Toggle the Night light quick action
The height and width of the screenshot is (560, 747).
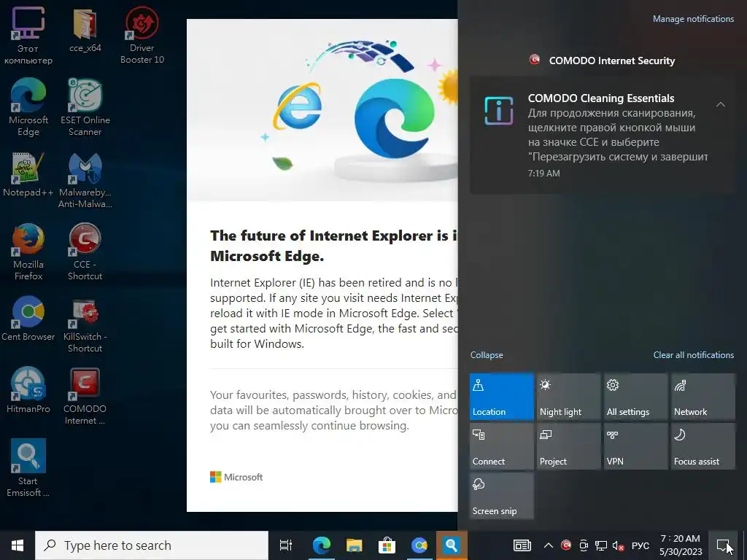569,397
